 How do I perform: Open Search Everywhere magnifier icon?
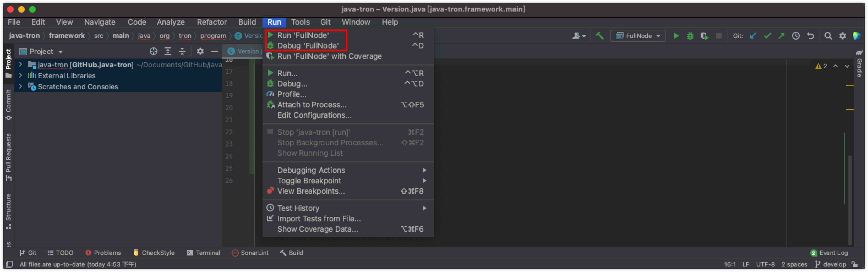click(828, 36)
